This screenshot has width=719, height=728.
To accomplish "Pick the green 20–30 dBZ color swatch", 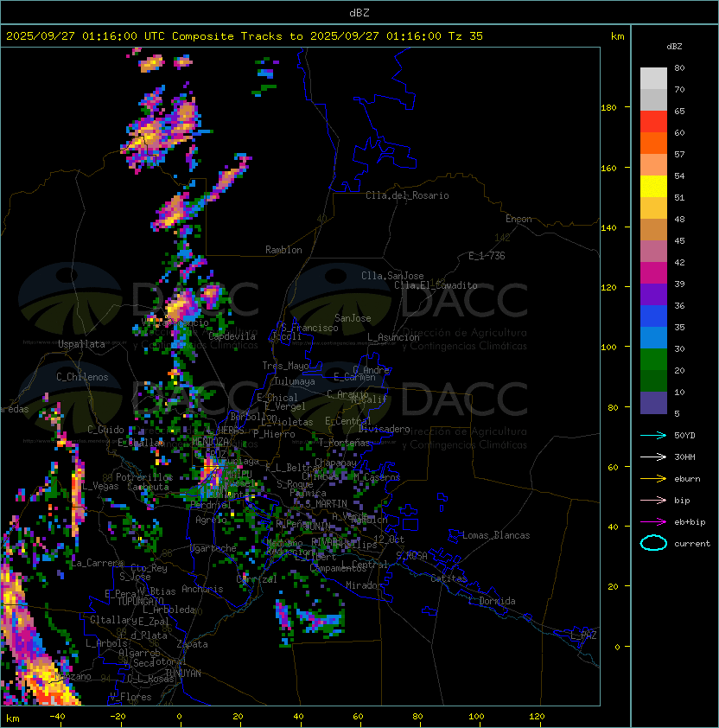I will 653,360.
